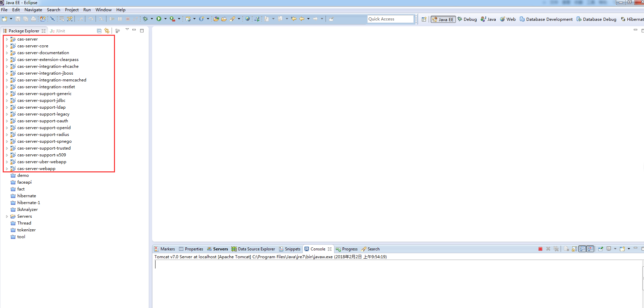Close the Console tab with X

[x=330, y=249]
